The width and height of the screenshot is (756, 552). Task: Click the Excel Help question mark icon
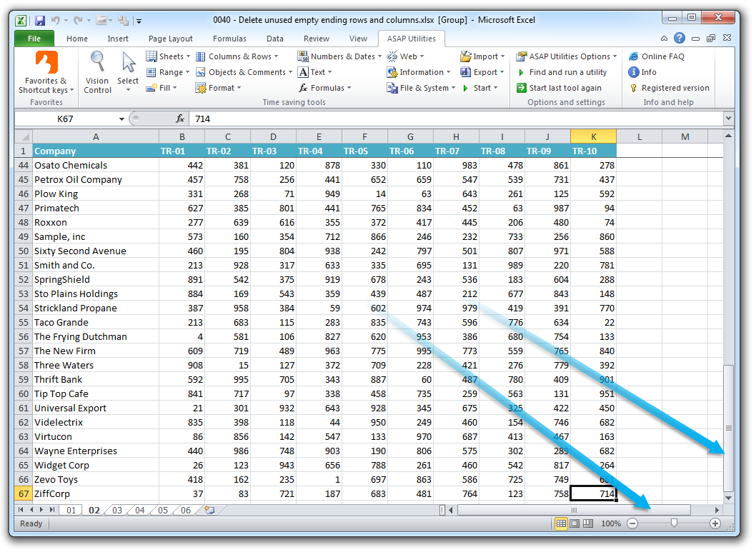pyautogui.click(x=680, y=38)
